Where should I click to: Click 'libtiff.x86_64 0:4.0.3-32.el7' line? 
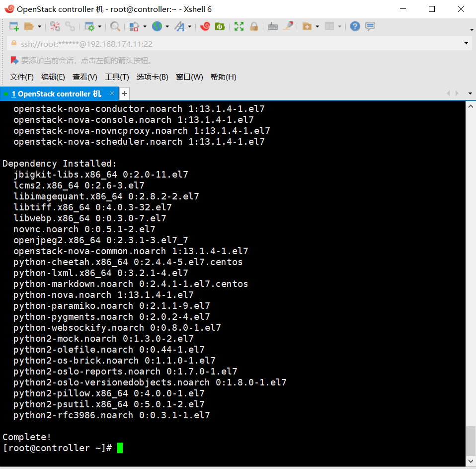[92, 207]
